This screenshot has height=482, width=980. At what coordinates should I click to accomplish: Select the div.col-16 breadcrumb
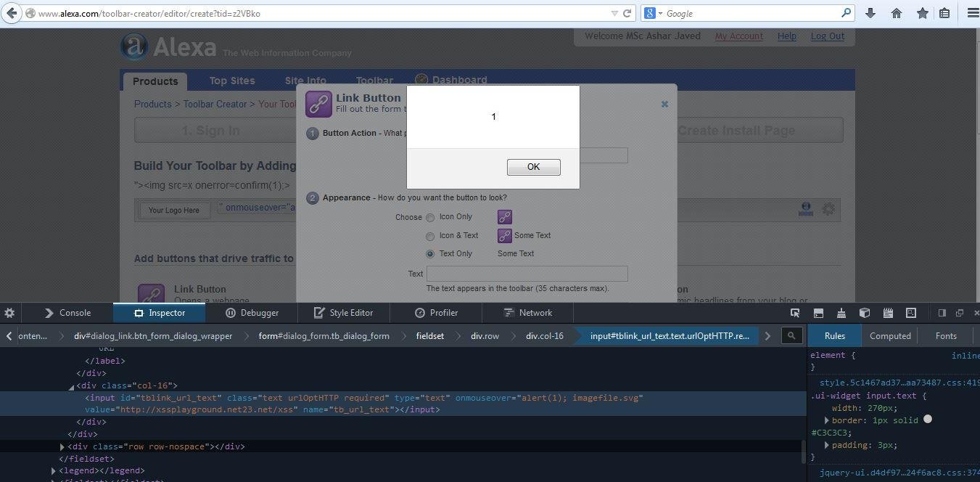click(x=544, y=335)
